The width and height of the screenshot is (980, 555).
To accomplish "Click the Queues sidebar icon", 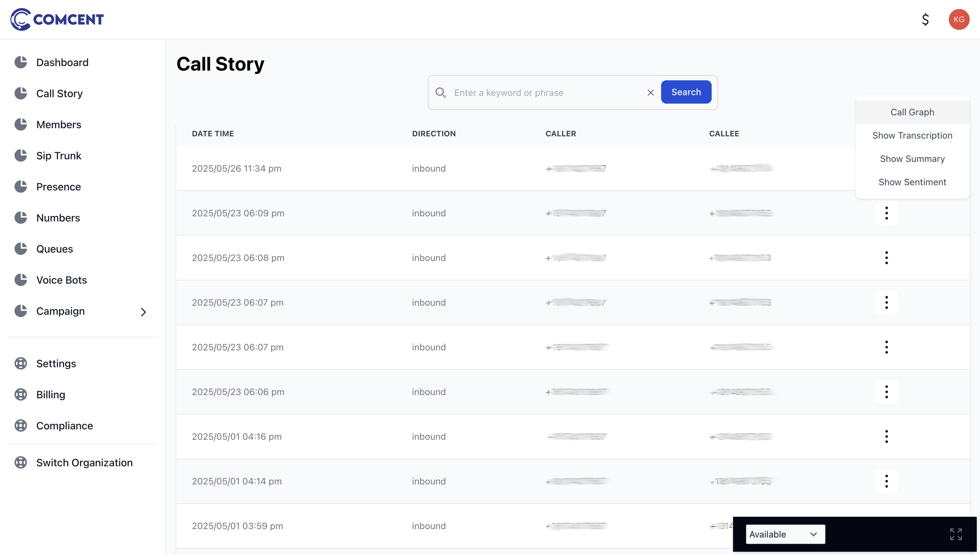I will pyautogui.click(x=21, y=249).
